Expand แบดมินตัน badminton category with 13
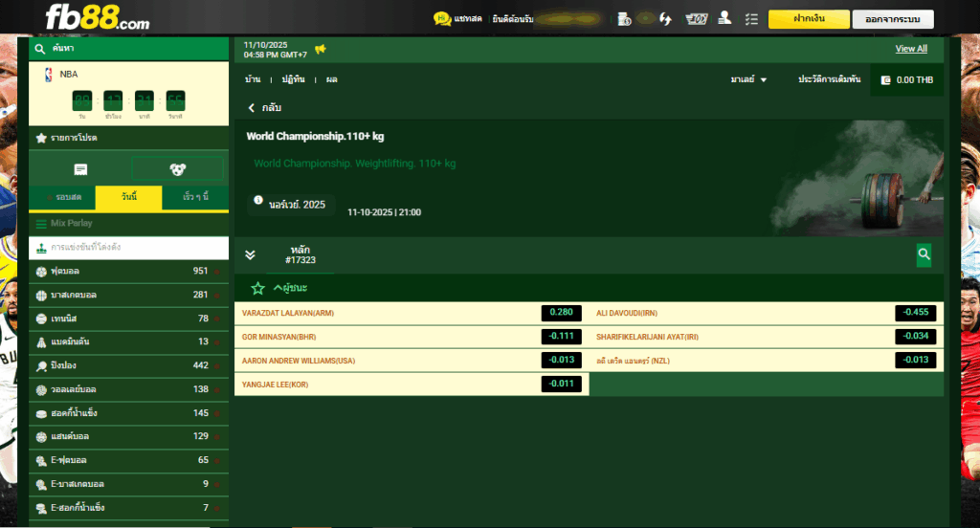980x528 pixels. tap(129, 341)
